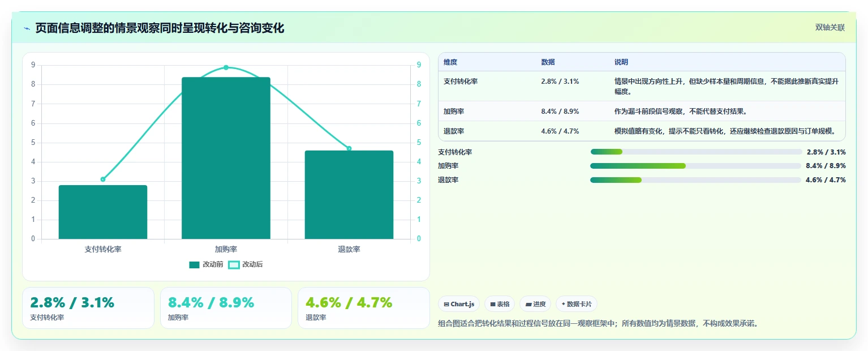
Task: Click table value 8.4% / 8.9%
Action: pos(560,112)
